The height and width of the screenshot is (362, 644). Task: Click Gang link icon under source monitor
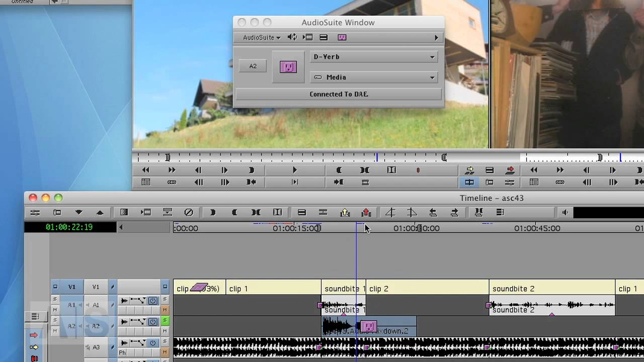tap(172, 183)
